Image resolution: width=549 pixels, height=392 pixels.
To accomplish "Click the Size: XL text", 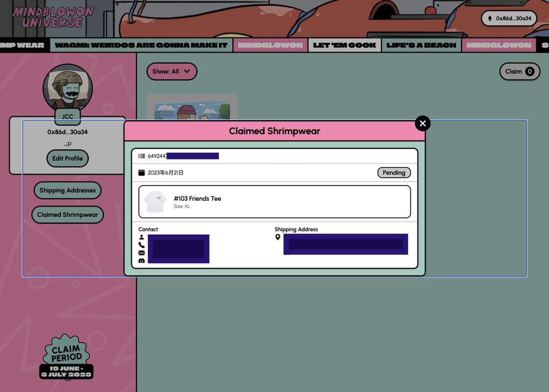I will click(182, 207).
